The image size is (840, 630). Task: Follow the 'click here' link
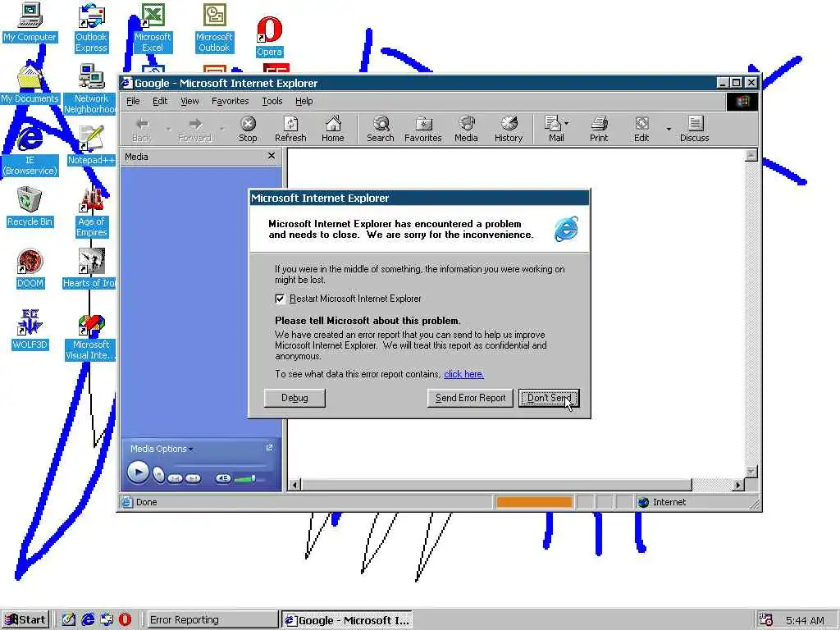tap(464, 374)
